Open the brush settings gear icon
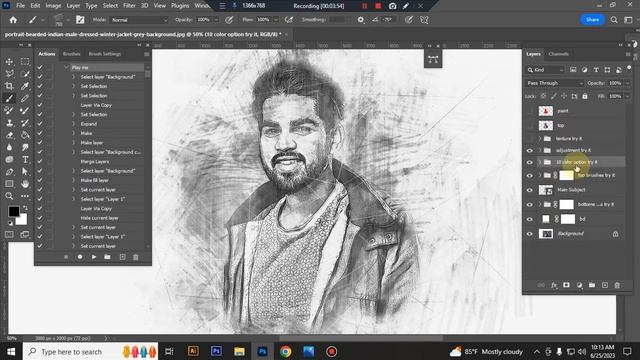This screenshot has height=360, width=640. (x=361, y=20)
